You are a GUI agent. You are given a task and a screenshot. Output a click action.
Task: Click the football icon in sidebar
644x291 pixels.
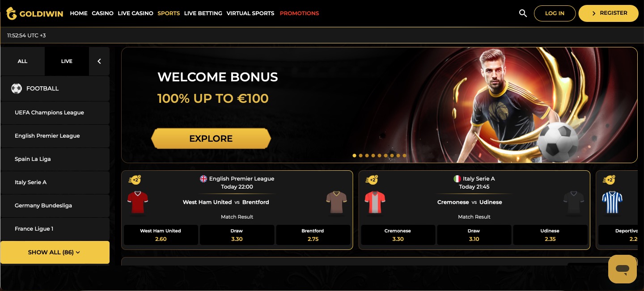17,89
